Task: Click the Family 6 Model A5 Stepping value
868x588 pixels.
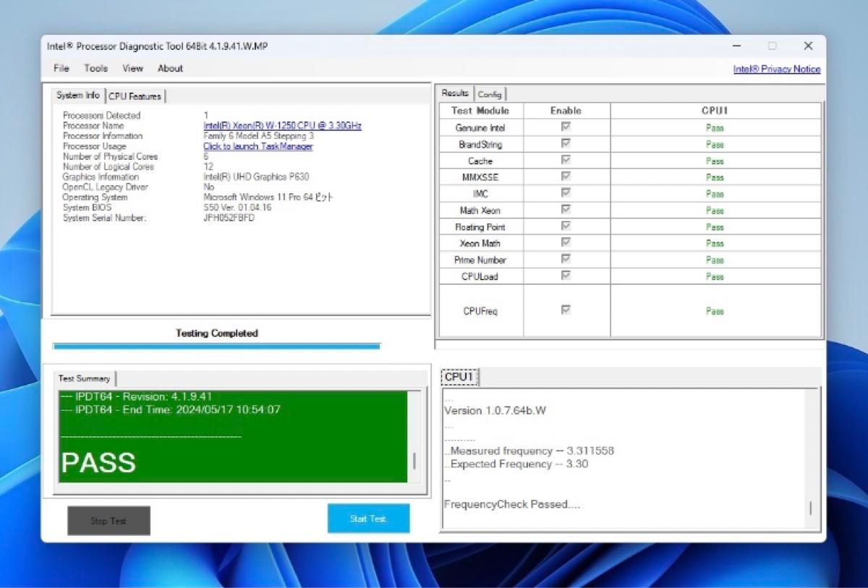Action: pyautogui.click(x=259, y=136)
